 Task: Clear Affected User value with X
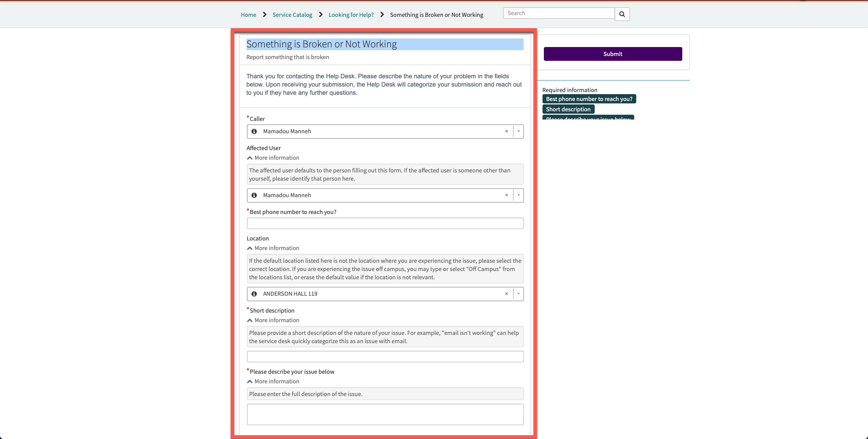506,195
